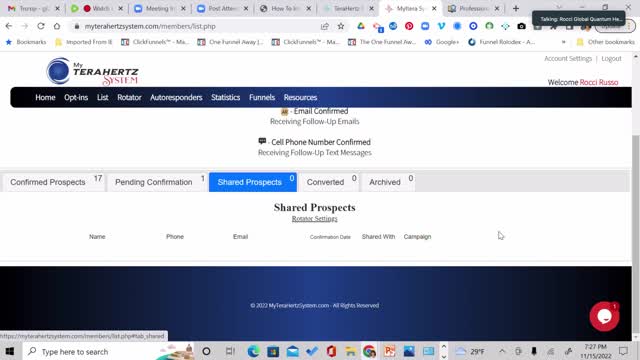Image resolution: width=640 pixels, height=360 pixels.
Task: Open a new browser tab
Action: (x=516, y=8)
